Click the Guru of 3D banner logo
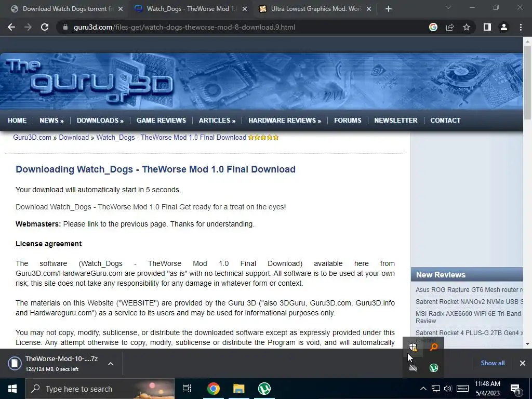This screenshot has width=532, height=399. [90, 82]
